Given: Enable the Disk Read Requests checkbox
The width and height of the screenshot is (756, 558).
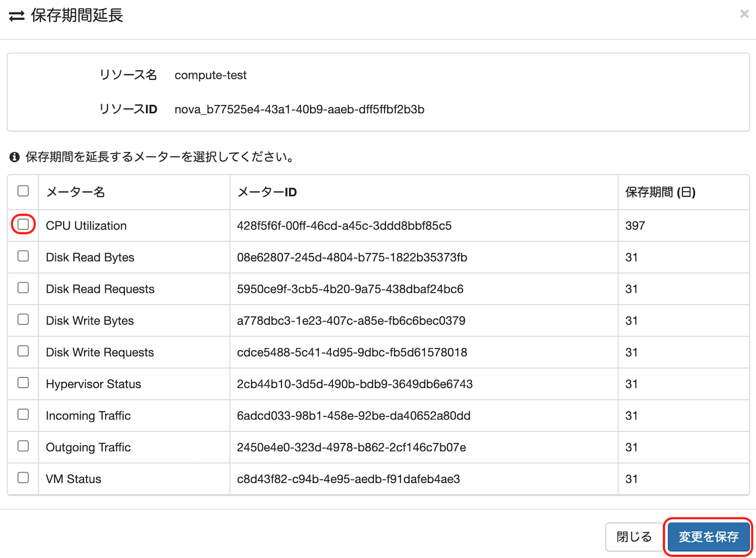Looking at the screenshot, I should pos(23,288).
